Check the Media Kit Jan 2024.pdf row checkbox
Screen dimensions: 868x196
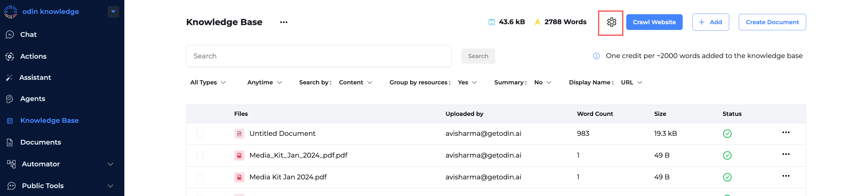(x=200, y=177)
